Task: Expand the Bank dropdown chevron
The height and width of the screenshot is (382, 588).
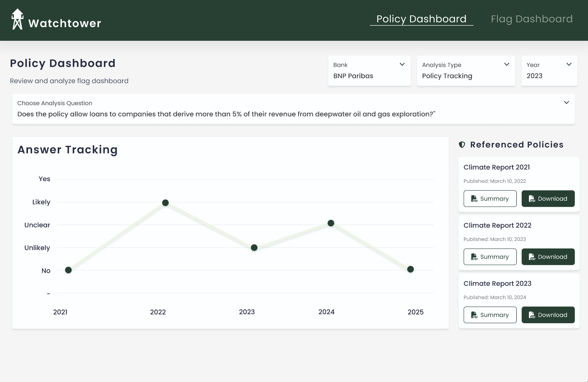Action: tap(402, 65)
